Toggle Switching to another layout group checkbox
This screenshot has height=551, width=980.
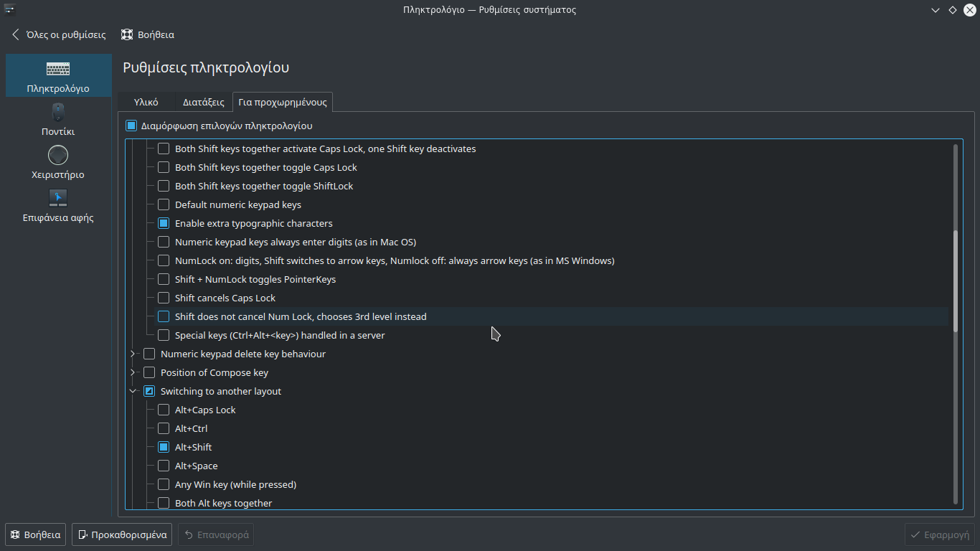click(x=149, y=391)
